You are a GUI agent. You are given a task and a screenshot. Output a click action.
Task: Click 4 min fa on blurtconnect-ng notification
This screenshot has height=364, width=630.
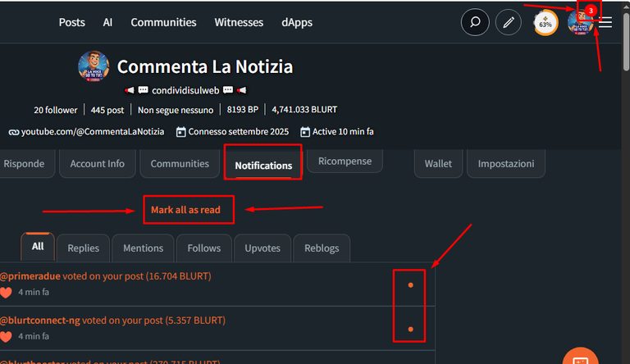34,337
